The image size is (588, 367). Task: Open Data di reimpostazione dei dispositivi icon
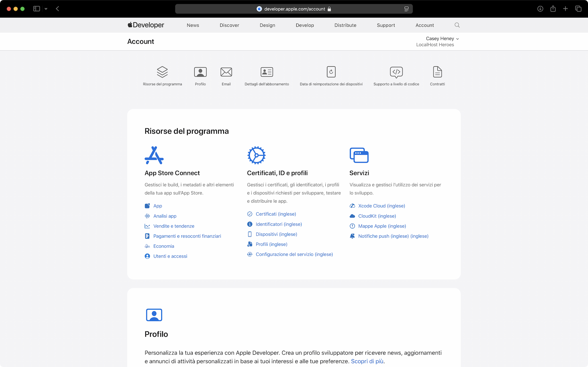coord(331,72)
